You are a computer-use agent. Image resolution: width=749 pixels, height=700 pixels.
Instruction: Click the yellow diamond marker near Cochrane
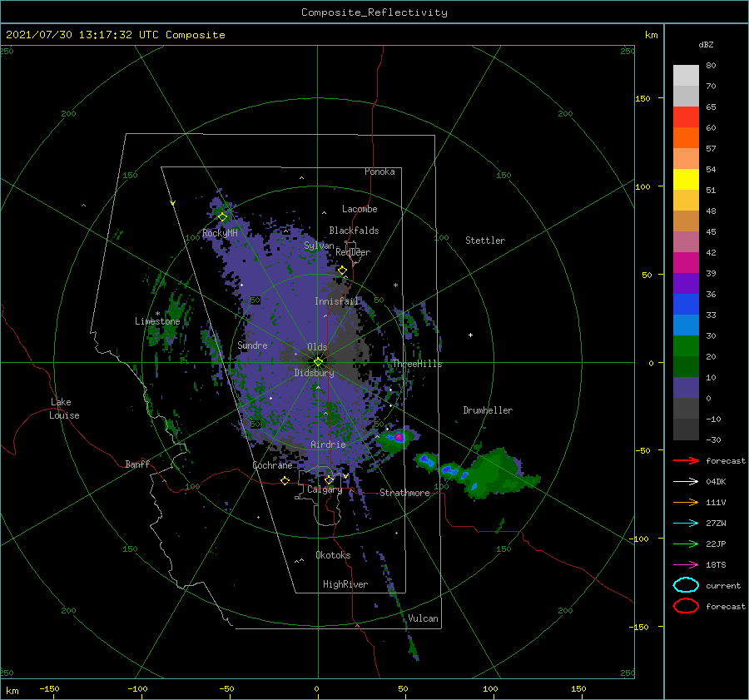(x=285, y=480)
